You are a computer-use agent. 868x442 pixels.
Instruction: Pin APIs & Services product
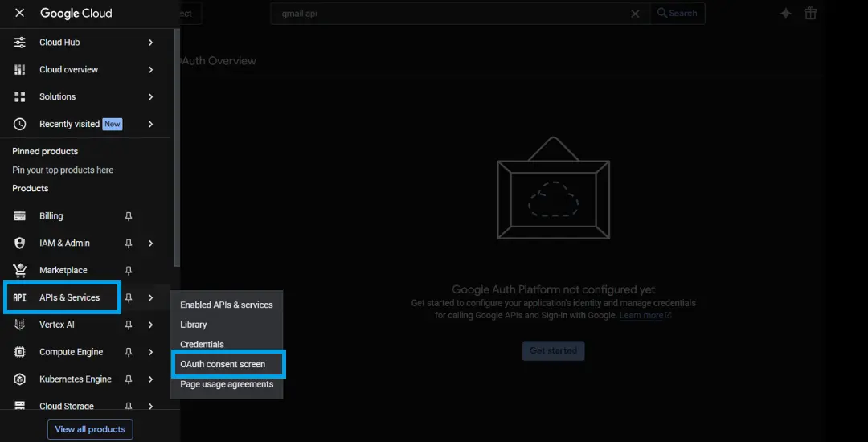pos(129,297)
